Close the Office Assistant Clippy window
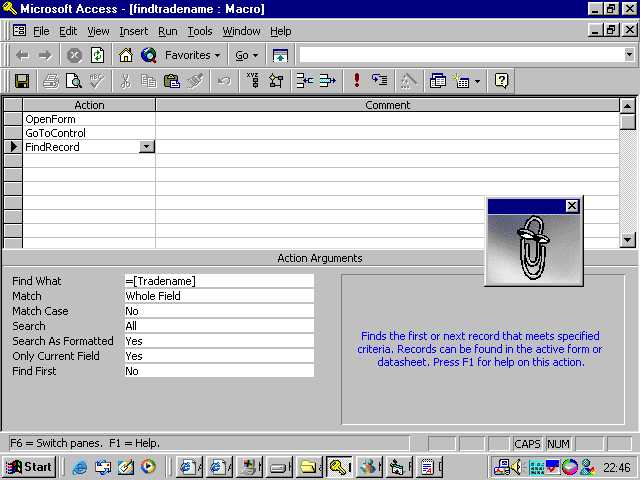This screenshot has height=480, width=640. (572, 206)
